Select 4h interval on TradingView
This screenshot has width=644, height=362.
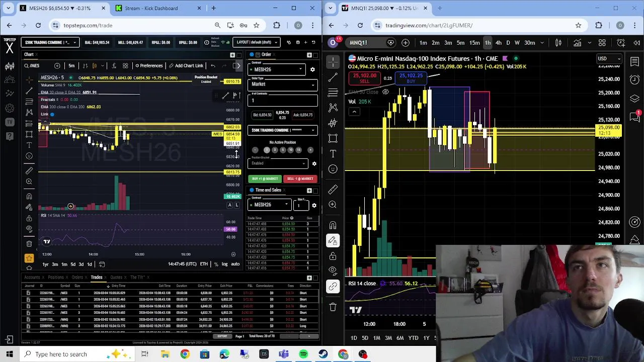498,43
